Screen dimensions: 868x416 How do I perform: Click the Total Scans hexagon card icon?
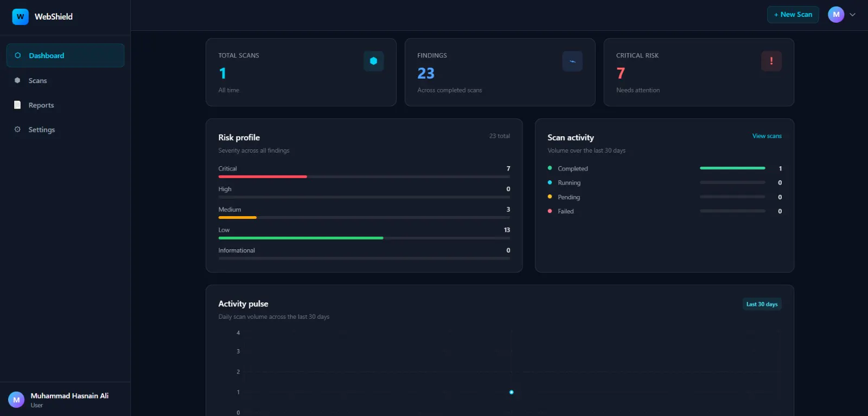point(374,61)
